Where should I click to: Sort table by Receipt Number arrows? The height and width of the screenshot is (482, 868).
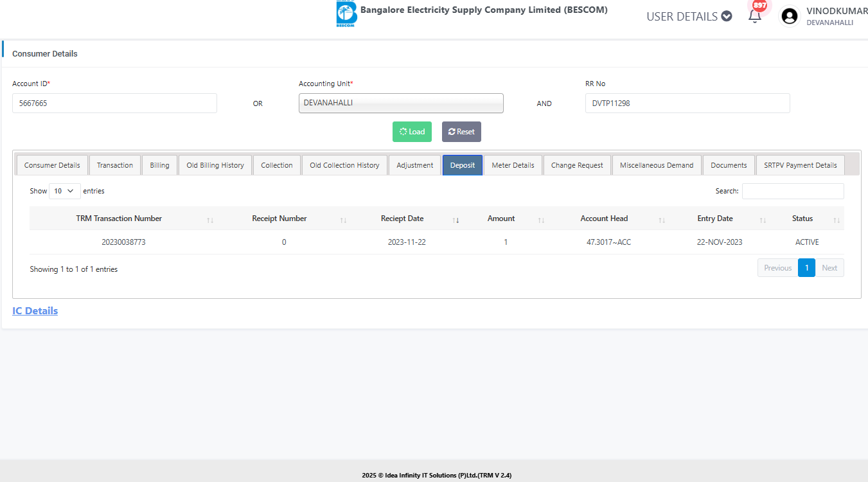[x=343, y=220]
